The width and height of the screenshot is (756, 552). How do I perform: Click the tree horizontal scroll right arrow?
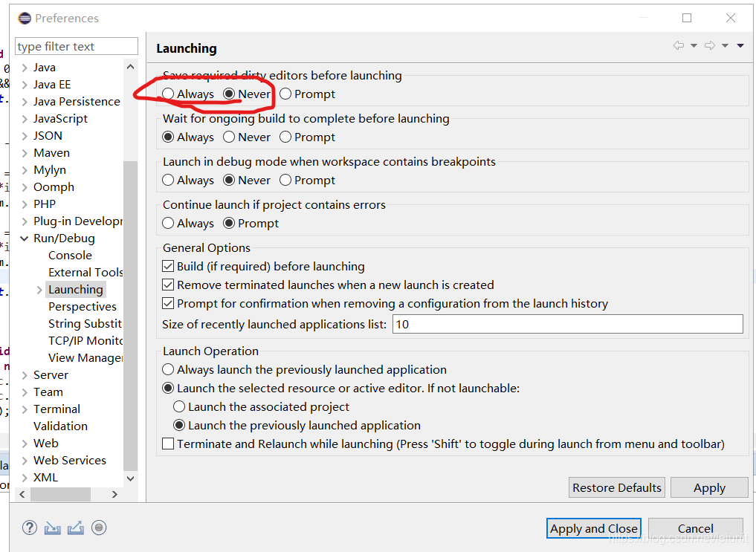coord(114,494)
